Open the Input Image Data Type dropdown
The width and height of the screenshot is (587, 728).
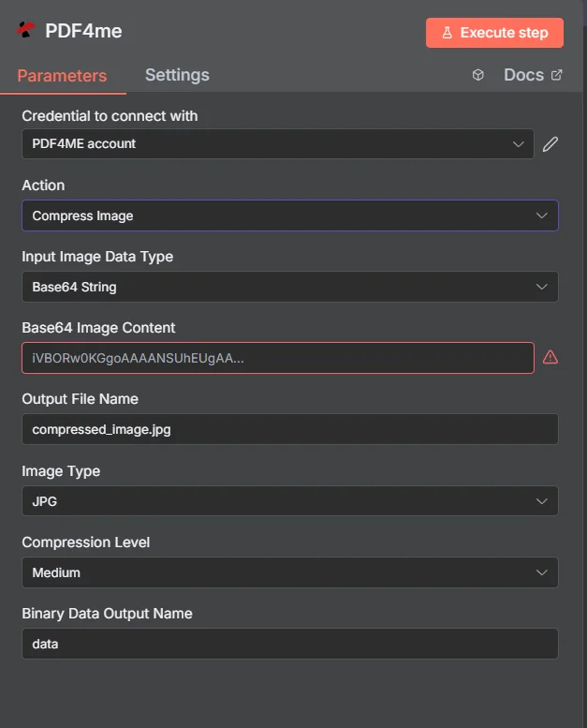point(290,287)
